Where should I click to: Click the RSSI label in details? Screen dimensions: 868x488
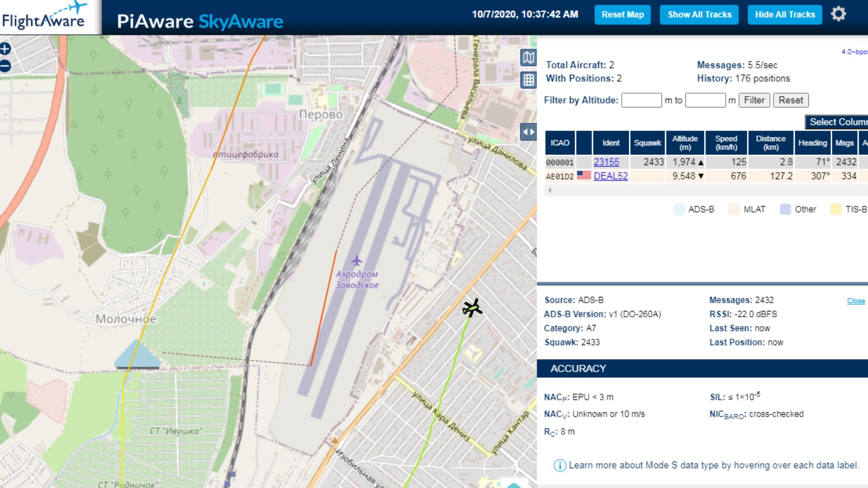[x=721, y=314]
